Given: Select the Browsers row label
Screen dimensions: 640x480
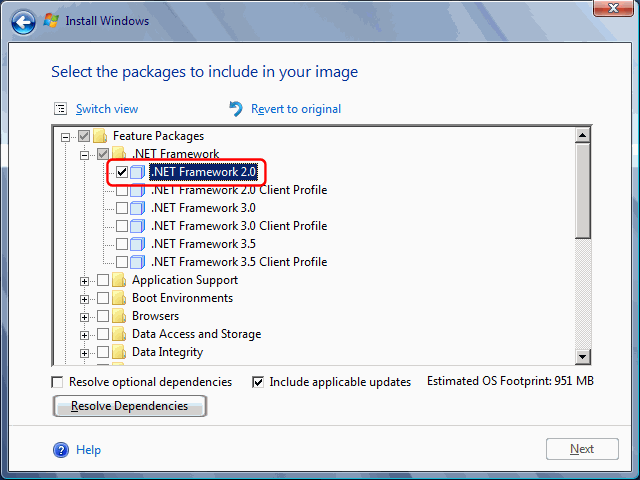Looking at the screenshot, I should (156, 316).
